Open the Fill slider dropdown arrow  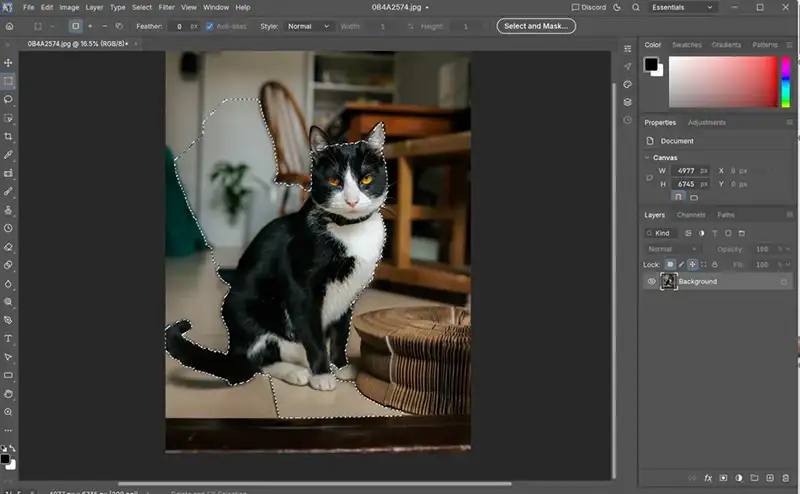click(x=788, y=264)
